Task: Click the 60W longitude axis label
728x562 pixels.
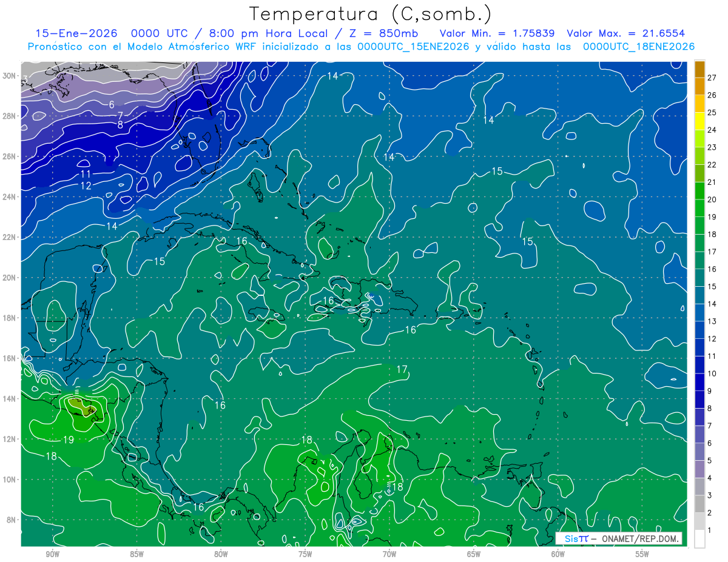Action: tap(558, 554)
